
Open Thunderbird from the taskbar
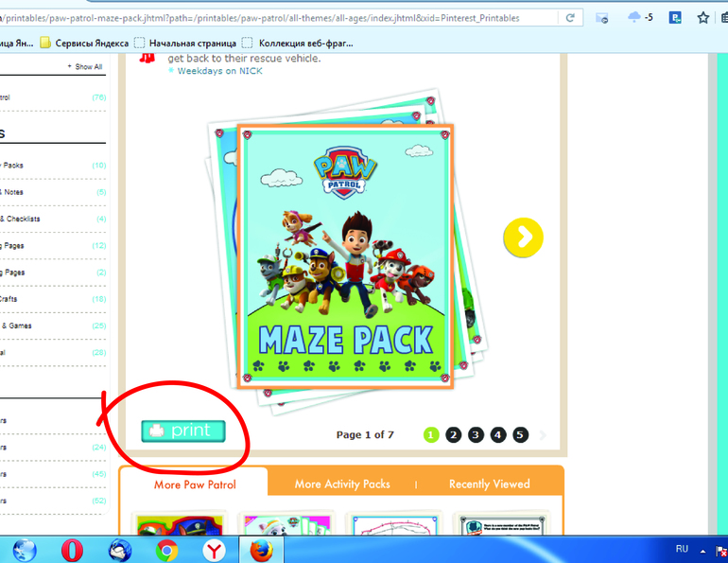point(120,549)
